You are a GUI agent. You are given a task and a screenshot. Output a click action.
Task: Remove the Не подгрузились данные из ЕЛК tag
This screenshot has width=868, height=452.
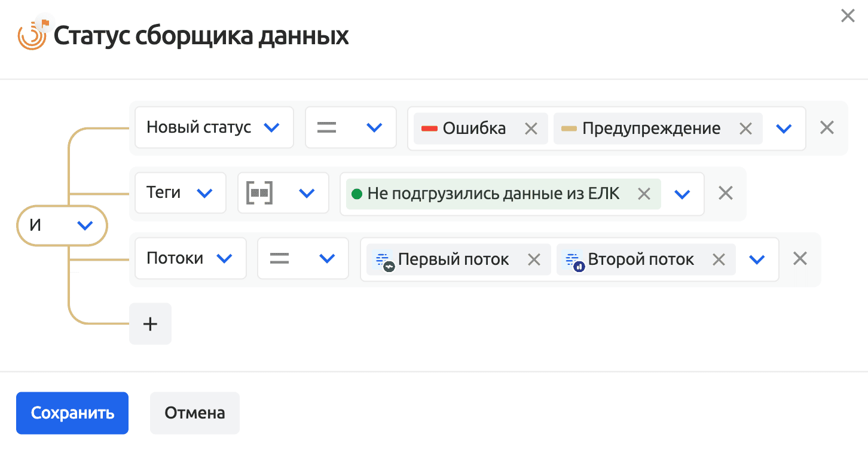[x=644, y=194]
